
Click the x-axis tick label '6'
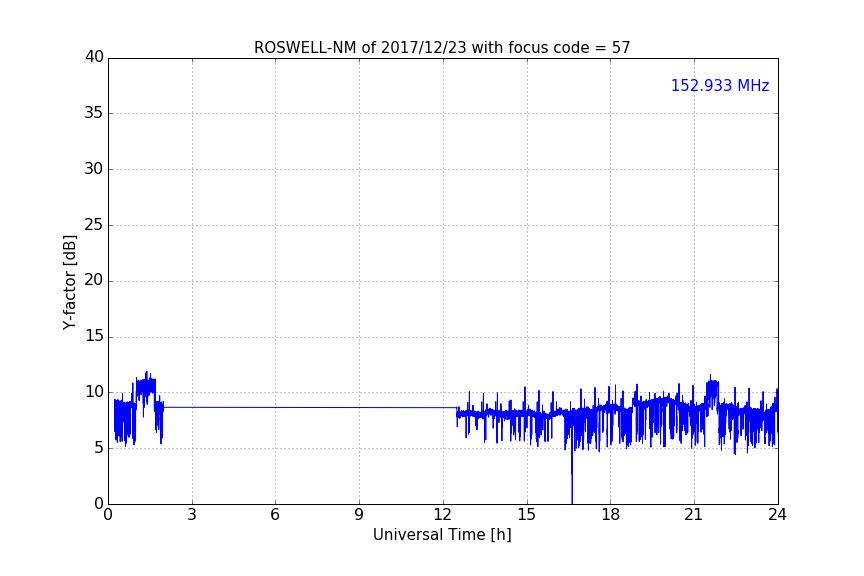click(275, 515)
